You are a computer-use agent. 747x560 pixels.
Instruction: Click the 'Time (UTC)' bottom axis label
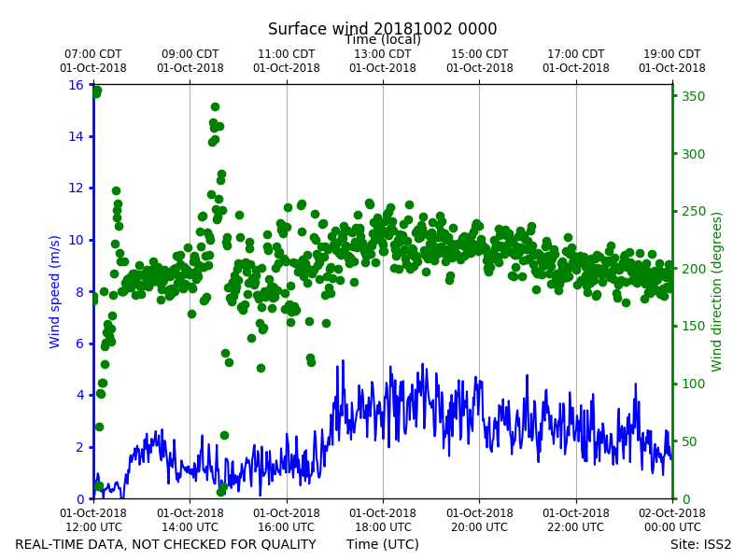tap(383, 544)
